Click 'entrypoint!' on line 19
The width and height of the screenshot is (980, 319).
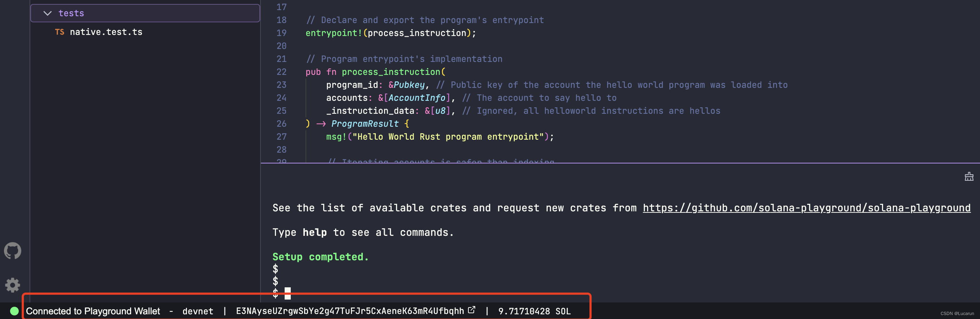point(334,33)
